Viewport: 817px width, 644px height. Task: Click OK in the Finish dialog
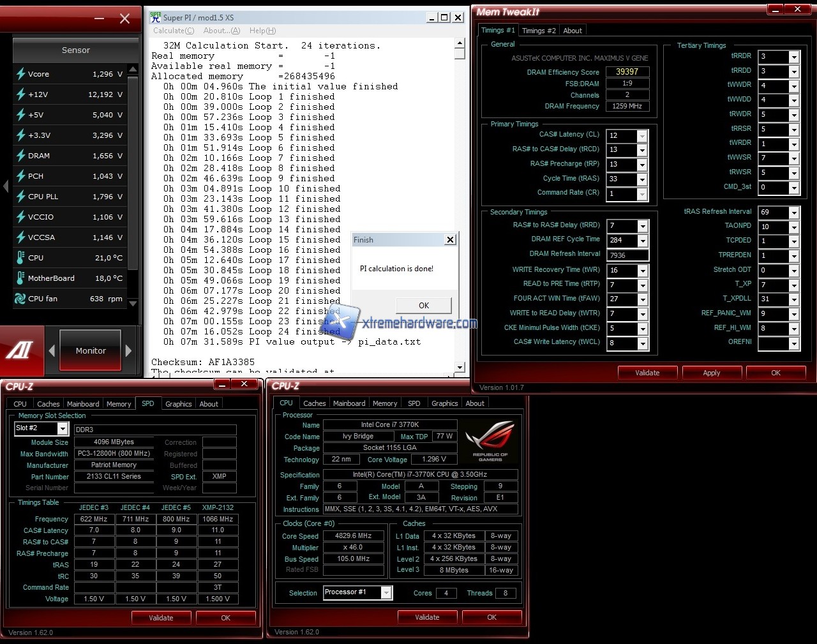[x=423, y=305]
